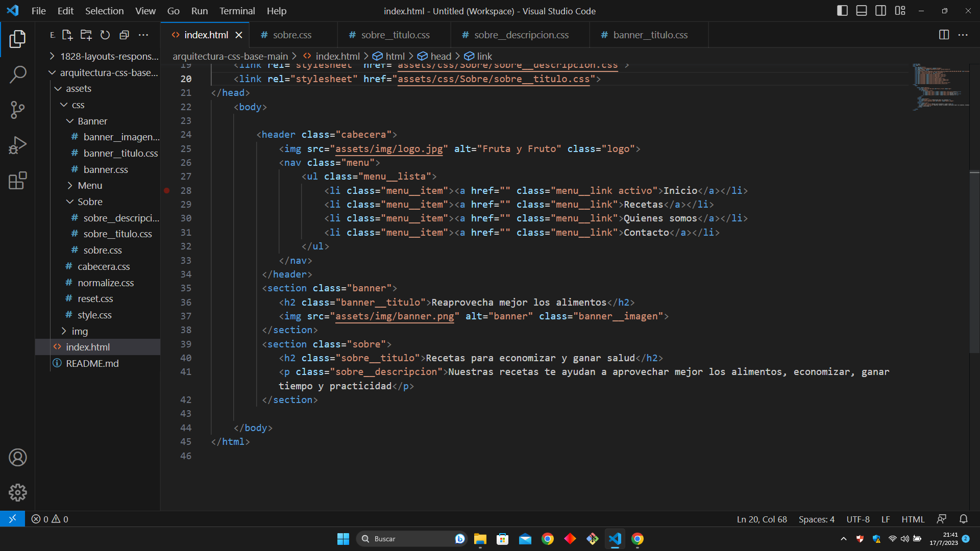Open the Run and Debug view

pyautogui.click(x=17, y=145)
